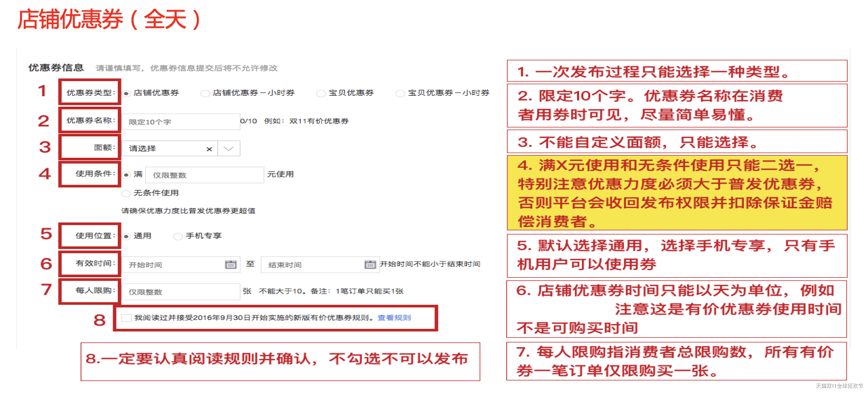Choose the 手机专享 radio option
The width and height of the screenshot is (868, 393).
[178, 236]
